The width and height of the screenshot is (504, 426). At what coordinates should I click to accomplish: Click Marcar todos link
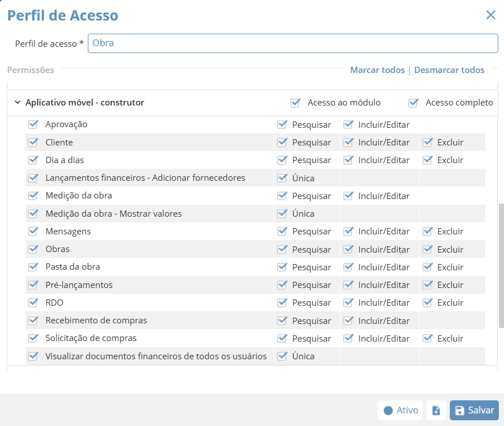tap(377, 70)
